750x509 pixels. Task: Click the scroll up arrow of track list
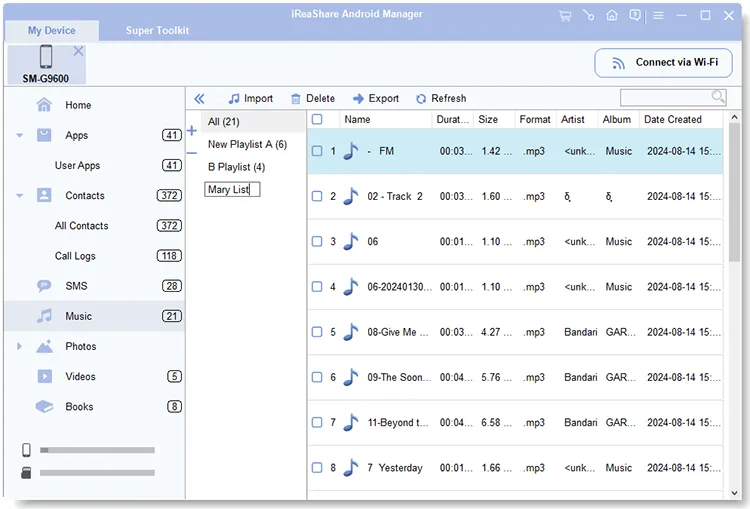(x=734, y=117)
